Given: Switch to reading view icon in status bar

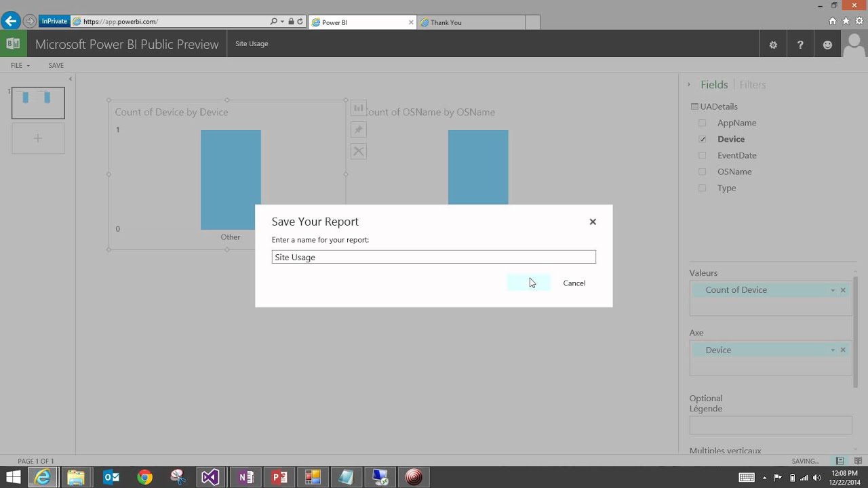Looking at the screenshot, I should [x=858, y=461].
